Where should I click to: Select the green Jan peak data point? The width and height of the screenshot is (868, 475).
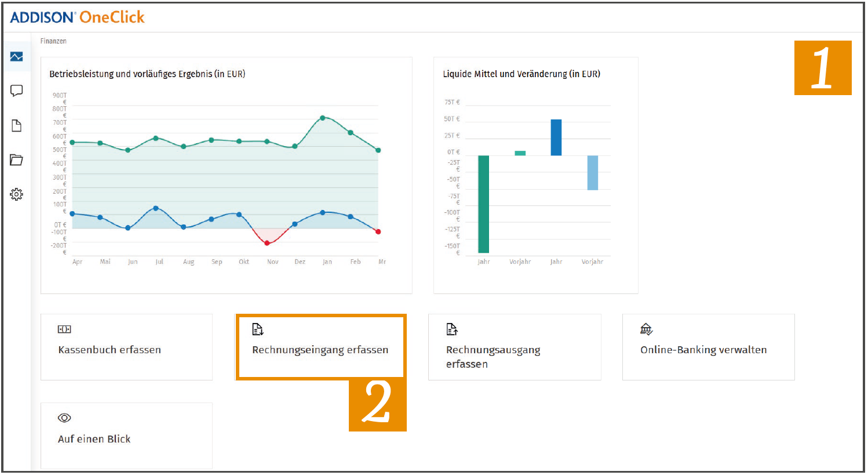pos(323,118)
